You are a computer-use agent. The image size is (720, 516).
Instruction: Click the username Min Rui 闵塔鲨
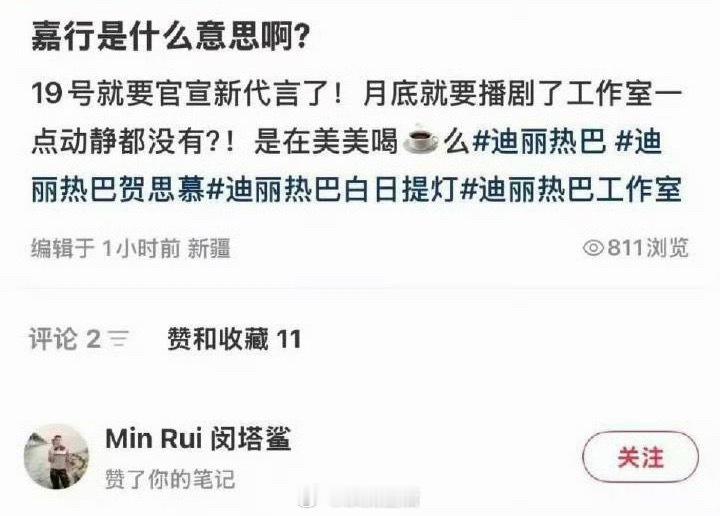tap(198, 438)
